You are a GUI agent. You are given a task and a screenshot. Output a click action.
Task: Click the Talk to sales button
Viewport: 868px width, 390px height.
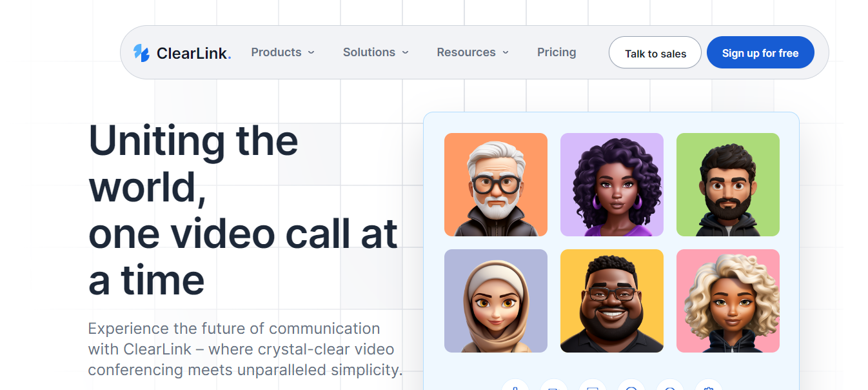point(655,53)
